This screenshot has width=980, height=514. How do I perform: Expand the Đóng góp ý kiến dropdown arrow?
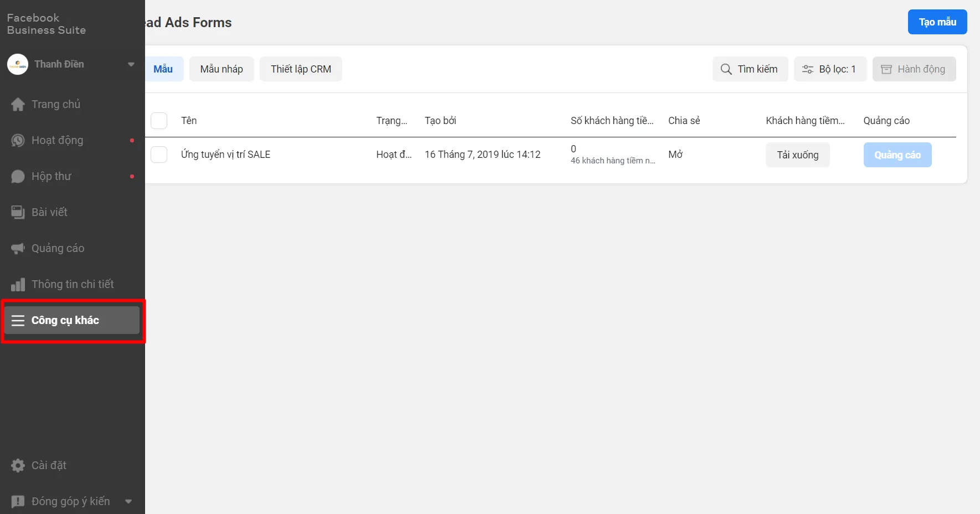tap(128, 501)
